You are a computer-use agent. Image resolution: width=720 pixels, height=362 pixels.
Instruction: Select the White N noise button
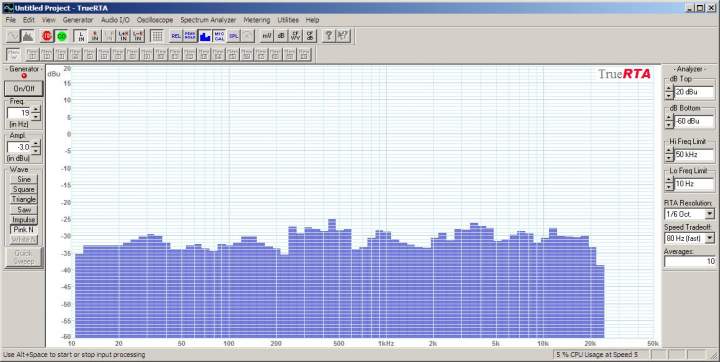click(x=24, y=240)
